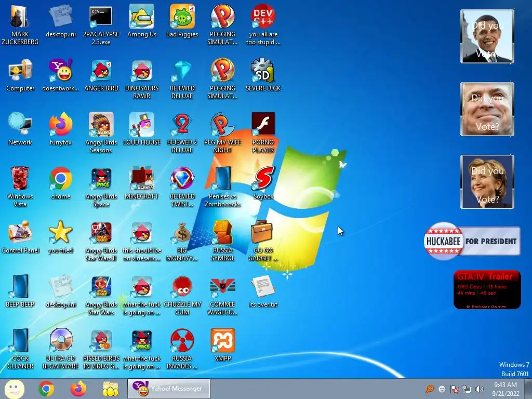Viewport: 532px width, 399px height.
Task: Click the McCain Did you Vote gadget
Action: pos(487,109)
